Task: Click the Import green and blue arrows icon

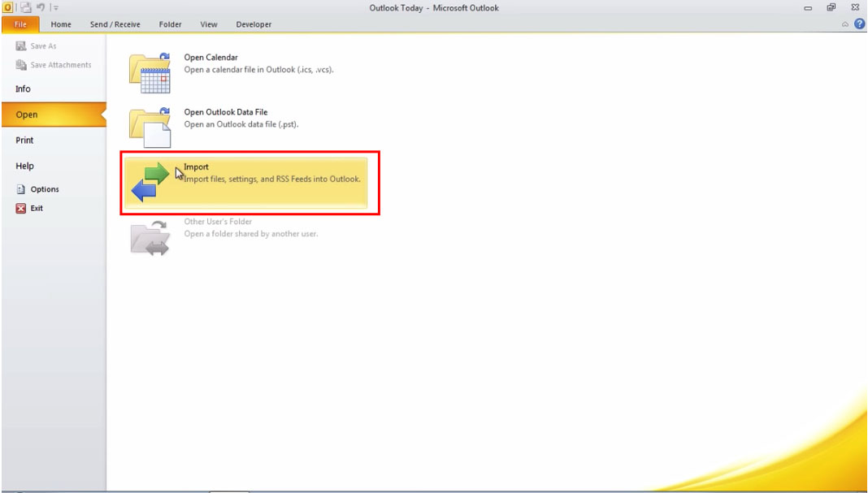Action: point(150,182)
